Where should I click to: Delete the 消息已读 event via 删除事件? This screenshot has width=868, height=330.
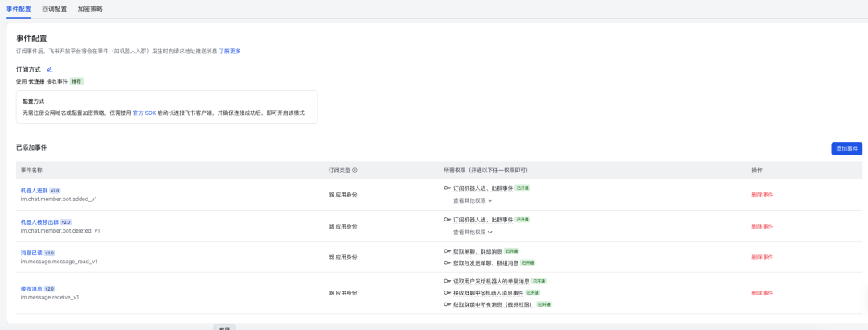[762, 257]
